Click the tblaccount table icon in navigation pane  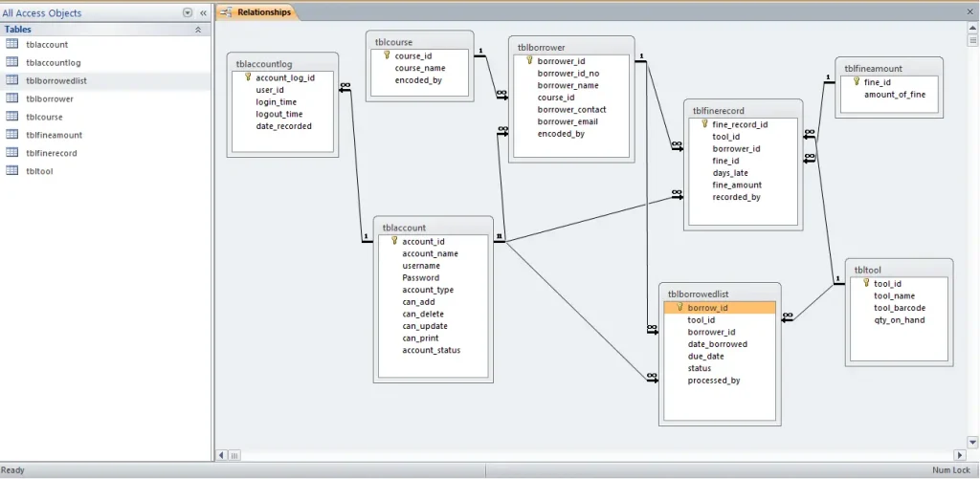(11, 45)
